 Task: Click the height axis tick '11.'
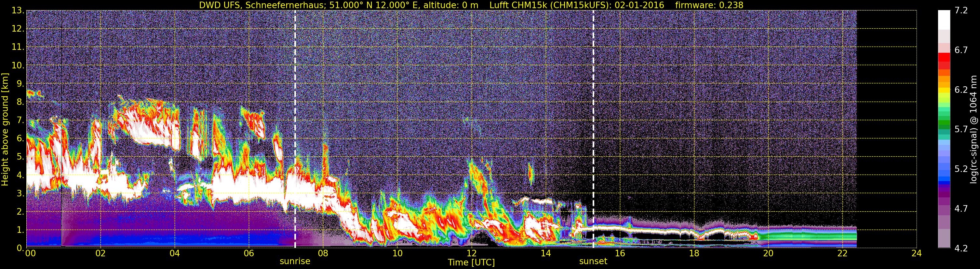[18, 47]
